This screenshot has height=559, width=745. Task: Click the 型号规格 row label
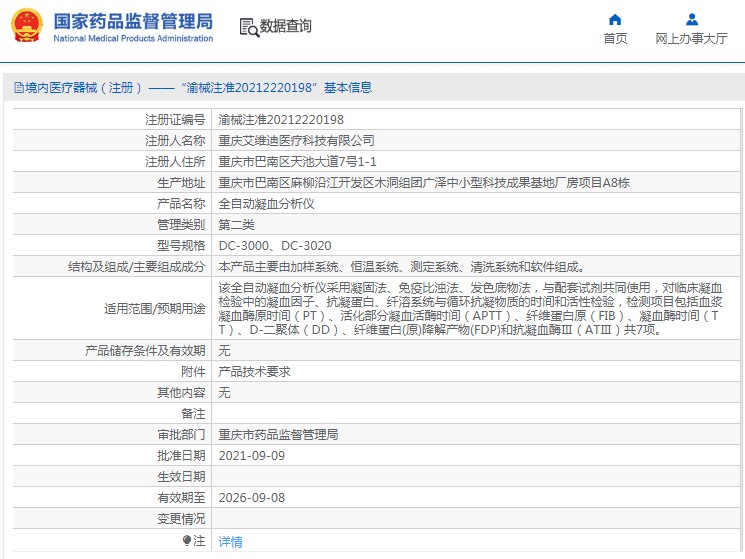click(x=181, y=246)
